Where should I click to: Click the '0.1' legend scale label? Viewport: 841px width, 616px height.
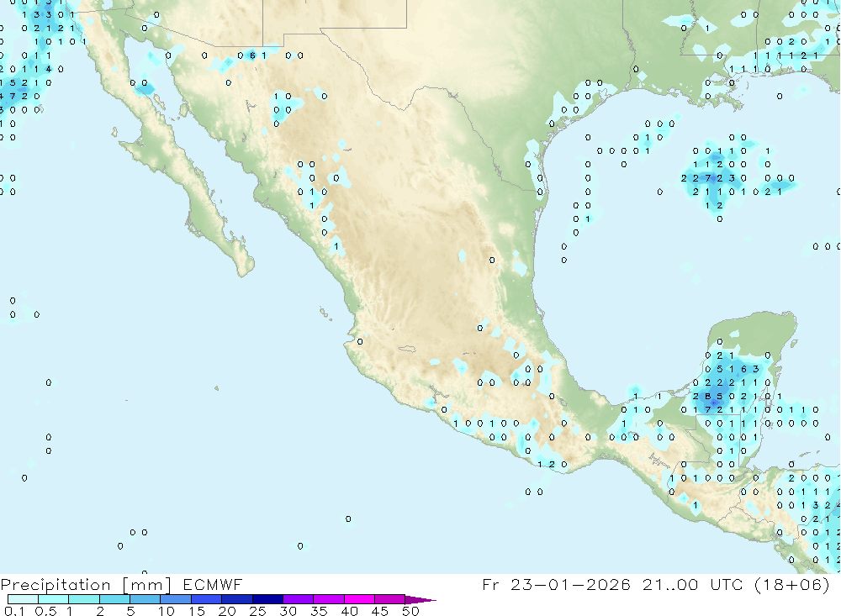coord(14,611)
